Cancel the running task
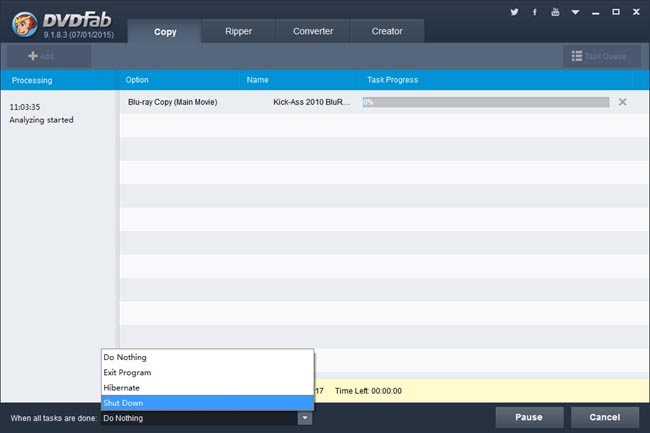The image size is (650, 433). [604, 417]
